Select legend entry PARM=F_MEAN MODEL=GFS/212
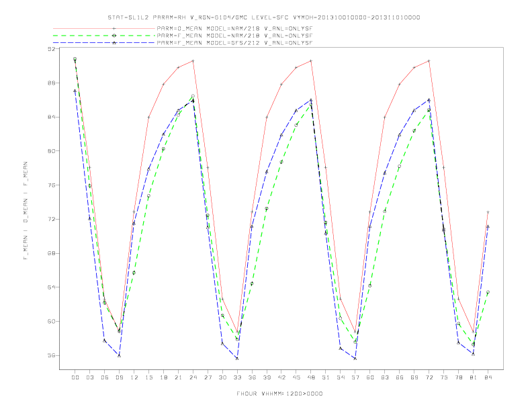532x411 pixels. pos(235,43)
